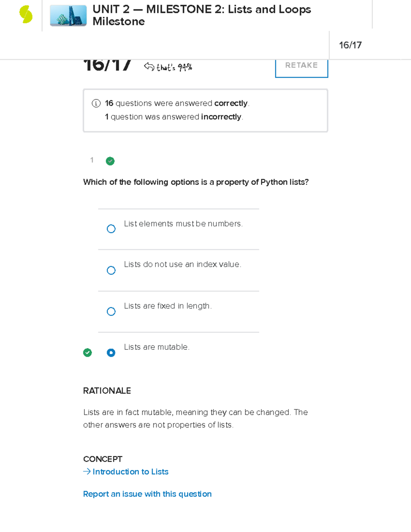
Task: Select 'Lists are fixed in length' option
Action: (111, 311)
